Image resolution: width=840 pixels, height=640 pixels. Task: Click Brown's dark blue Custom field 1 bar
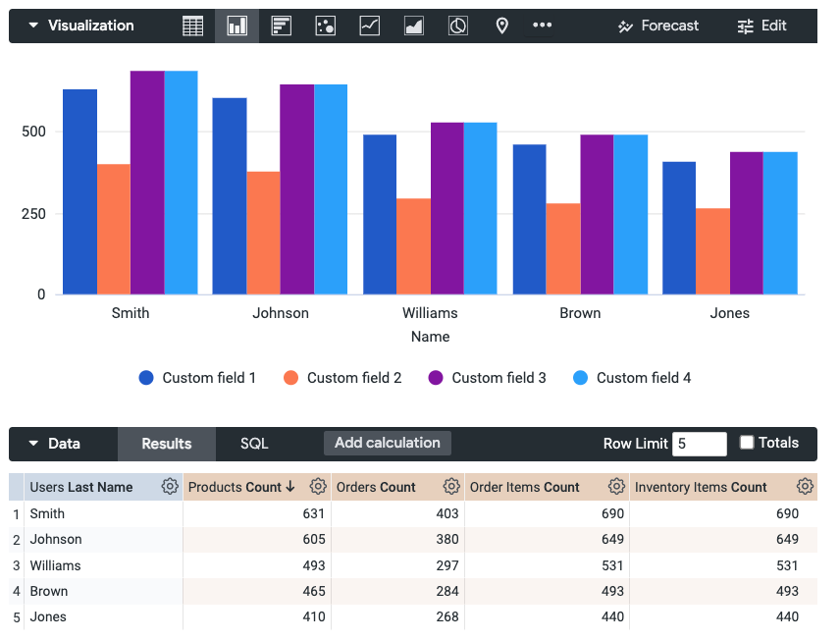(529, 219)
